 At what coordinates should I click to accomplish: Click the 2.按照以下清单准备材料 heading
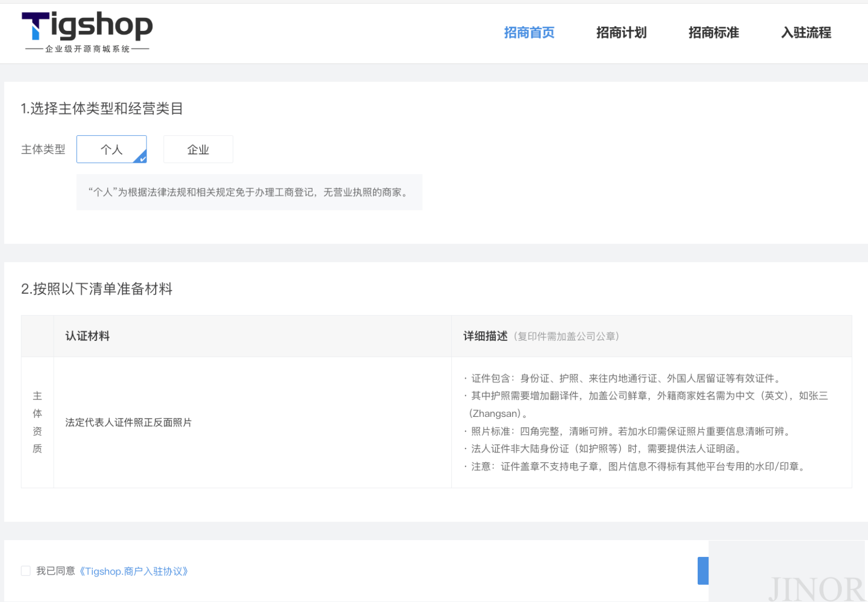point(97,289)
